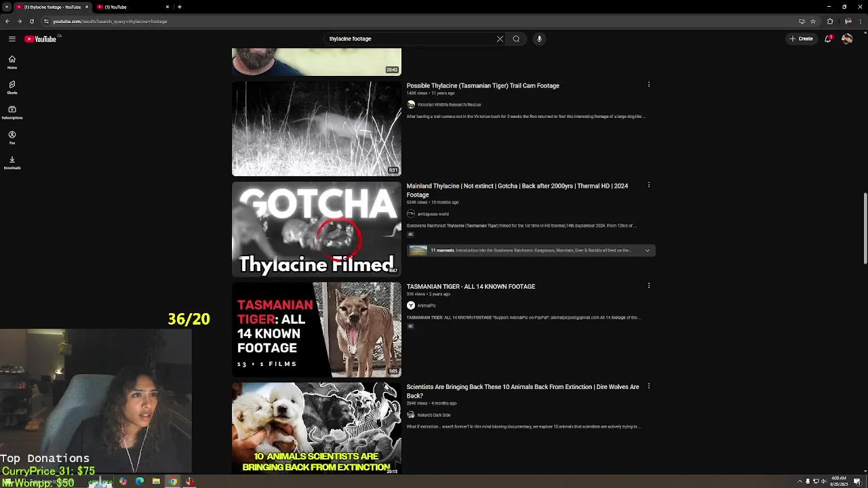
Task: Open more options for Mainland Thylacine video
Action: pyautogui.click(x=648, y=185)
